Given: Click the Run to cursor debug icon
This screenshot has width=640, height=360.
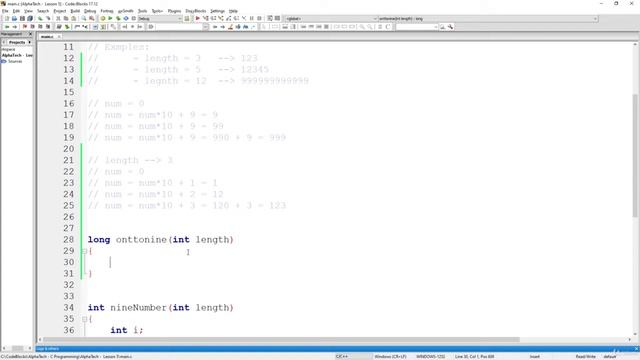Looking at the screenshot, I should coord(205,18).
